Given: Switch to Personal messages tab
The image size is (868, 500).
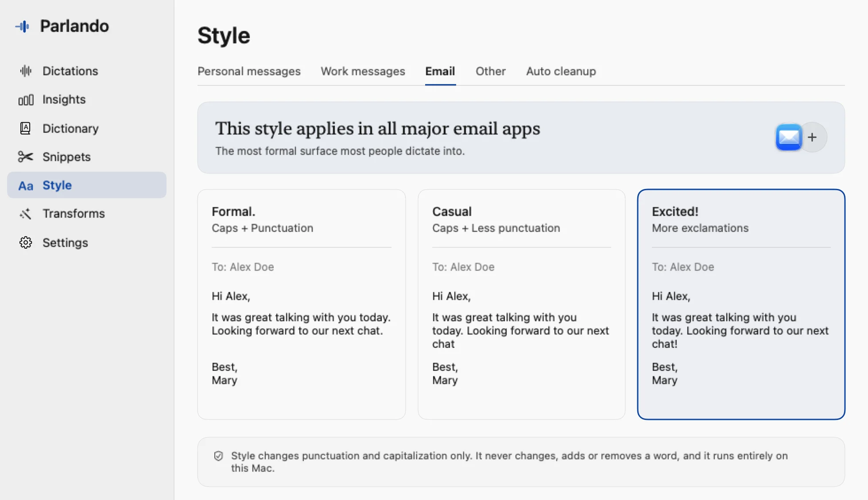Looking at the screenshot, I should (x=249, y=71).
